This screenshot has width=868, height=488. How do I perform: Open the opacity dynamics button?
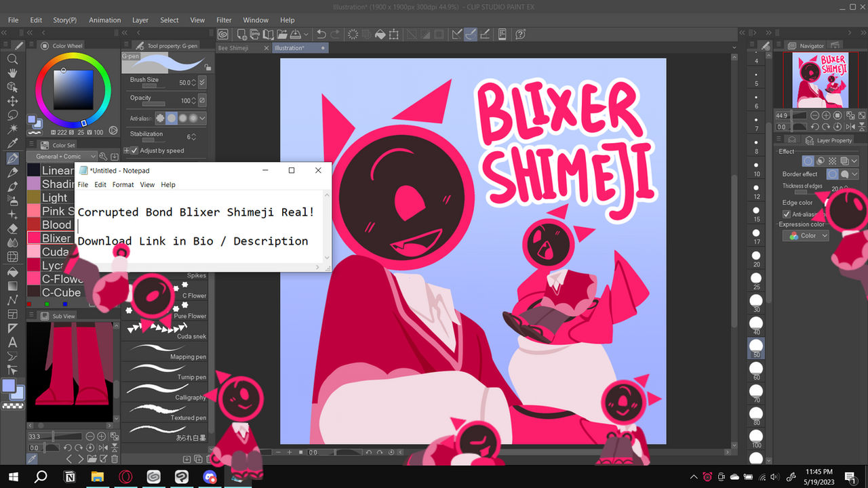(202, 100)
